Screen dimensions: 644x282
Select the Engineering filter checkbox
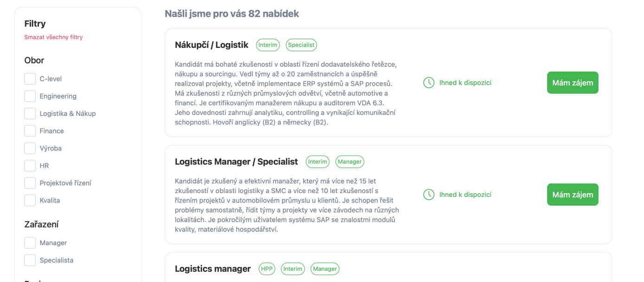click(x=30, y=96)
